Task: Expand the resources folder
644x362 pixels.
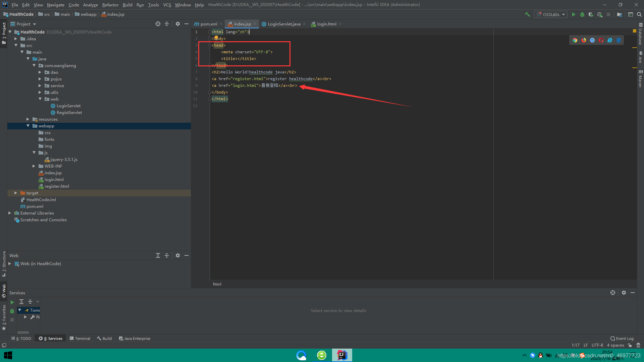Action: (28, 119)
